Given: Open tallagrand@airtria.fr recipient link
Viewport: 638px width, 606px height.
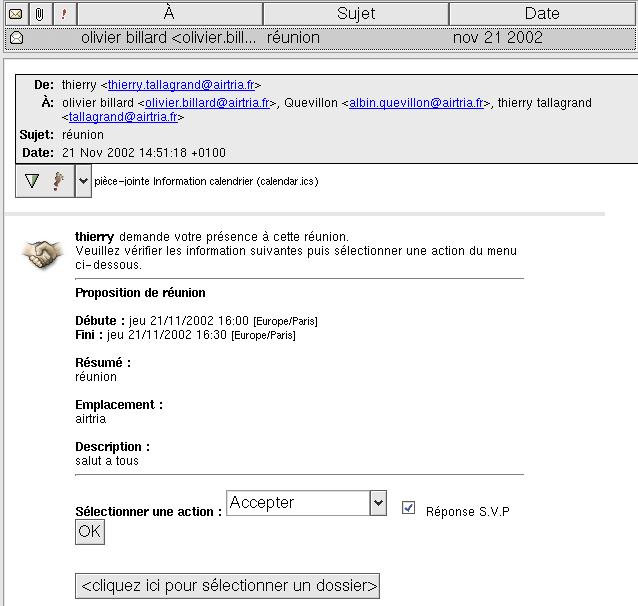Looking at the screenshot, I should click(x=123, y=117).
